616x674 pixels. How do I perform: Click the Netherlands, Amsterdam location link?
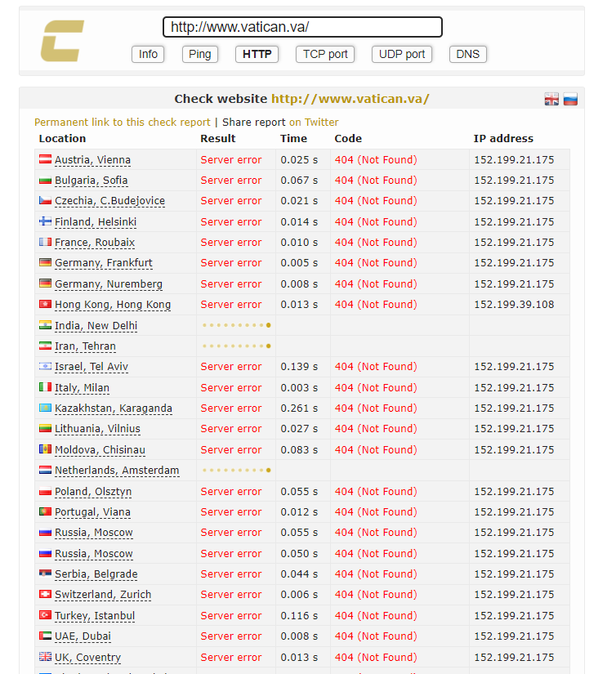click(117, 471)
